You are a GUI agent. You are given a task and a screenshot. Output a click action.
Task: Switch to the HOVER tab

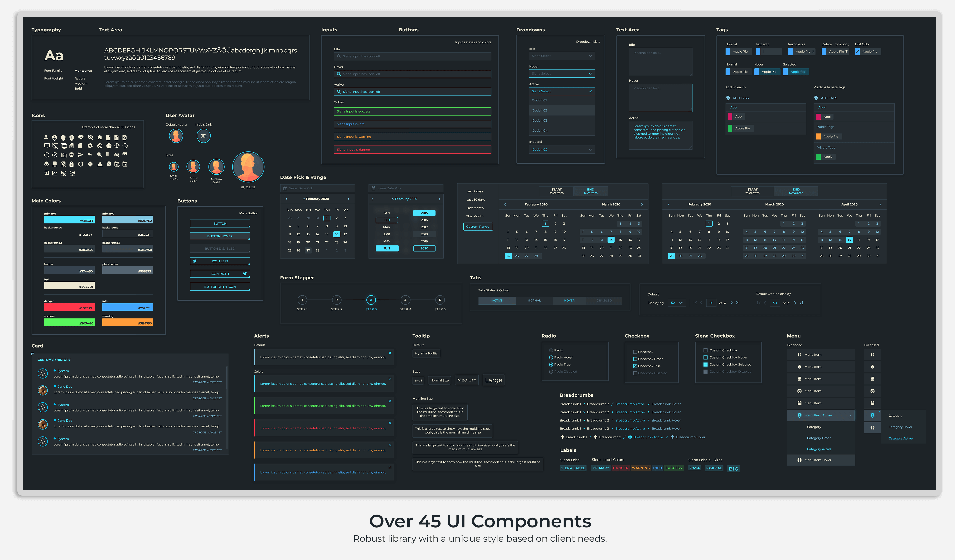tap(569, 301)
